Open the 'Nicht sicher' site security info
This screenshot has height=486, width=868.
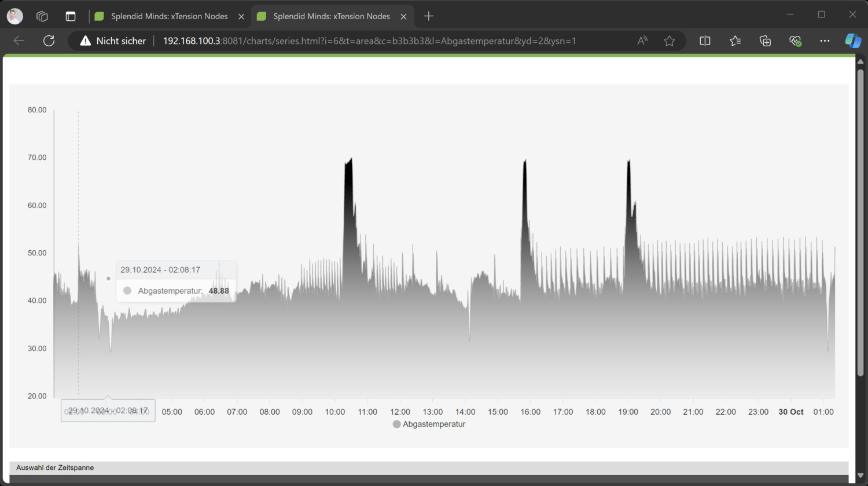pyautogui.click(x=112, y=41)
